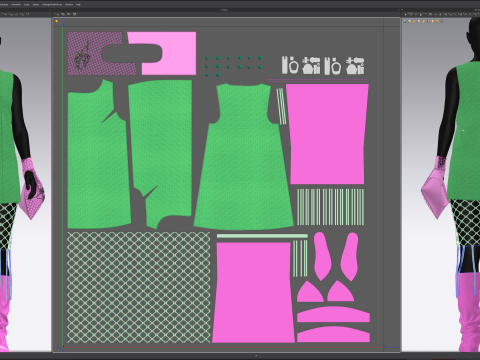The height and width of the screenshot is (360, 480).
Task: Select the slanted stripes next to back dress panel
Action: [281, 106]
